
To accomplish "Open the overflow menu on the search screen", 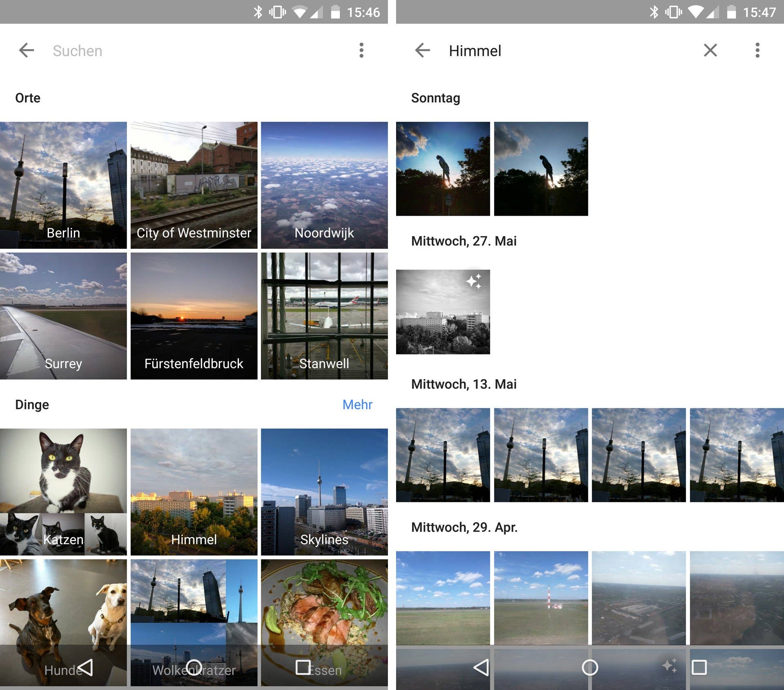I will pos(361,50).
